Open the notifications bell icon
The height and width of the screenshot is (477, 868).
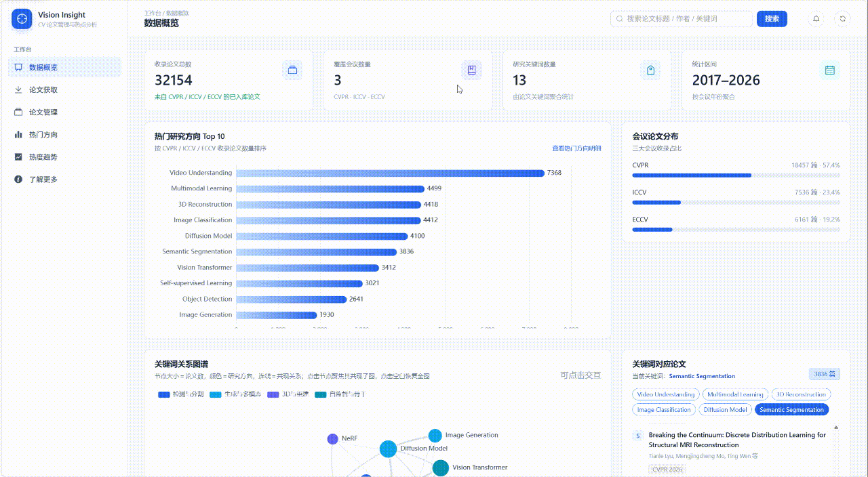[x=816, y=19]
